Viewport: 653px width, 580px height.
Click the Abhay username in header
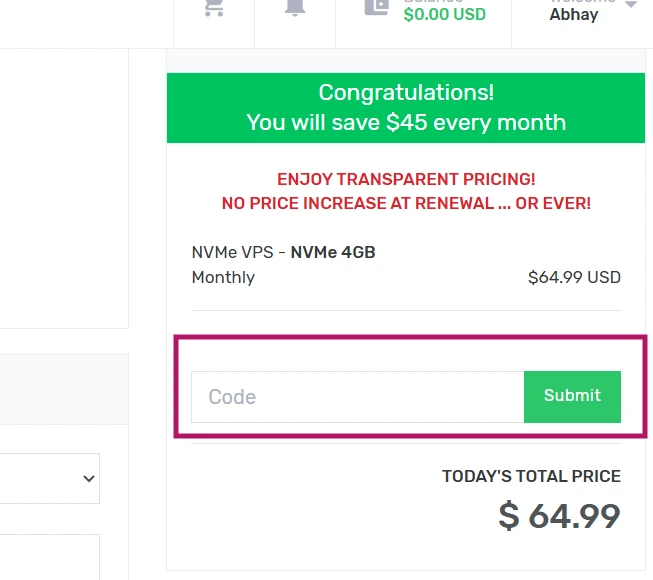(574, 15)
